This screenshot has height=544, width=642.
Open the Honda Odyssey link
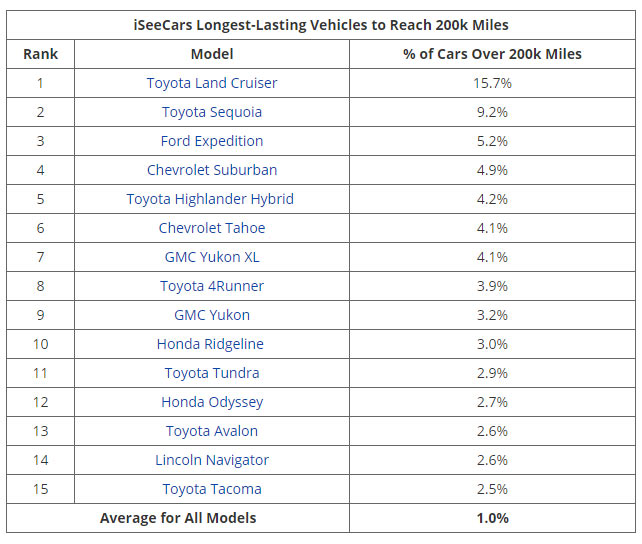tap(212, 402)
